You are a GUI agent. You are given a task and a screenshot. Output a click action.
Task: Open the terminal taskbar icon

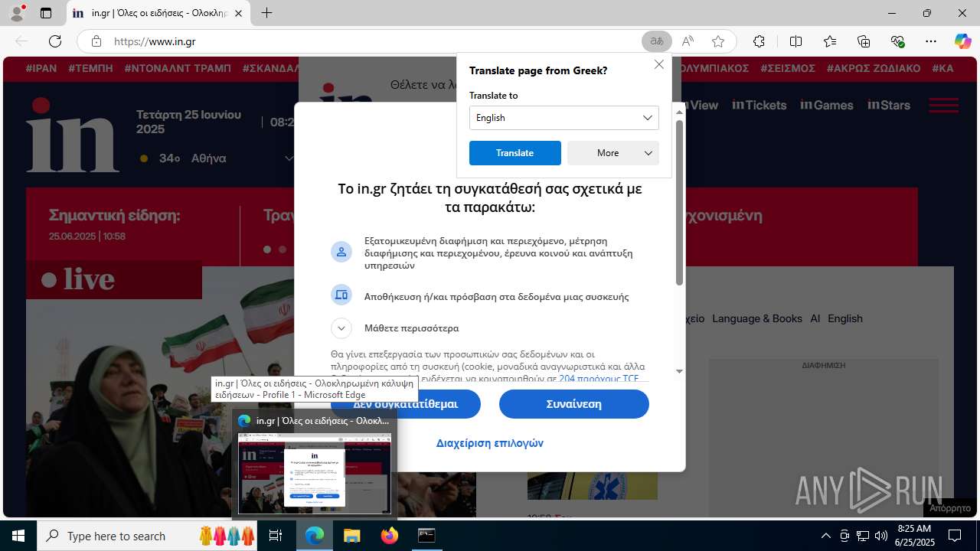426,536
